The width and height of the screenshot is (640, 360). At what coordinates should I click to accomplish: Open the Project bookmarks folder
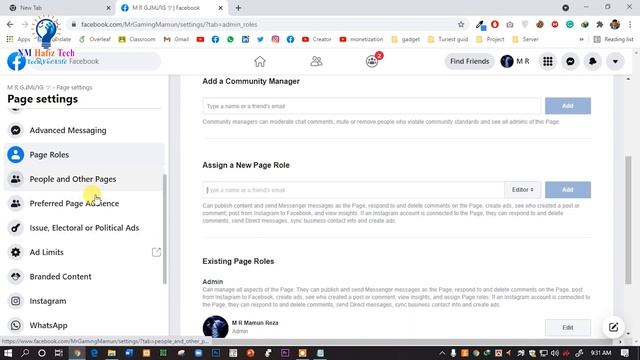[x=490, y=39]
